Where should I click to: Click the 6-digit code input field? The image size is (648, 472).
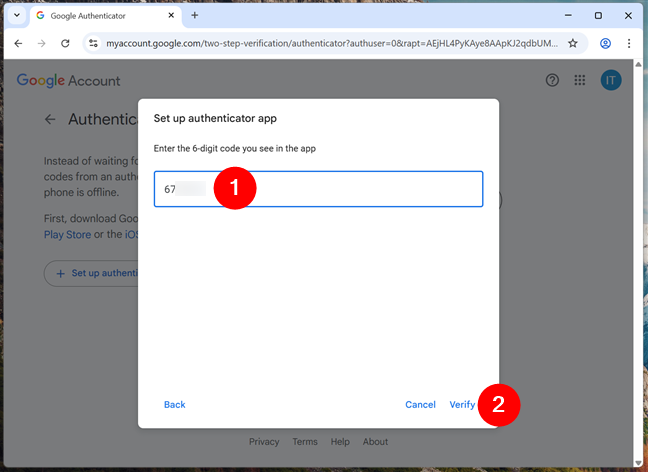coord(318,189)
